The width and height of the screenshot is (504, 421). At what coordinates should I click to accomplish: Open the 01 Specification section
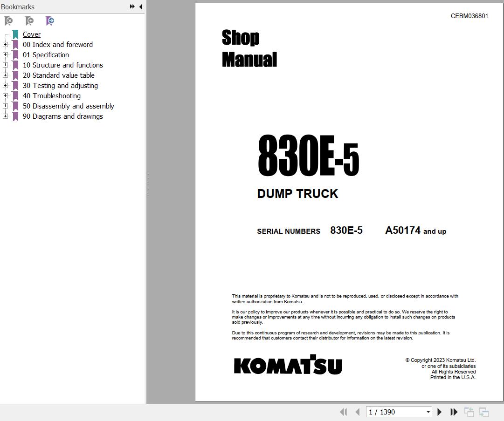(x=46, y=55)
